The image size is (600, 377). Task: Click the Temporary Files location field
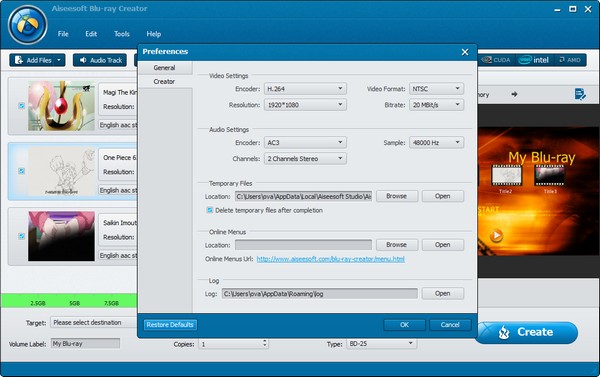pos(303,196)
